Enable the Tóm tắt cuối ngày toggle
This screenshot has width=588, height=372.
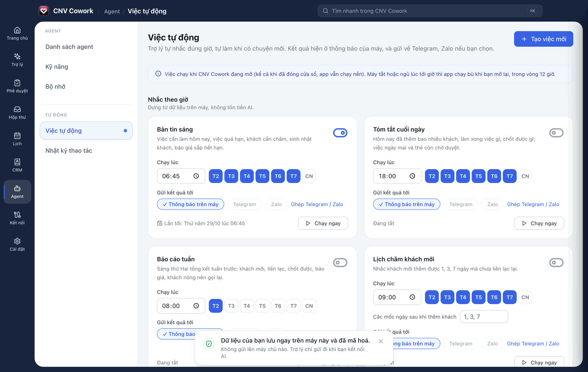click(x=556, y=133)
